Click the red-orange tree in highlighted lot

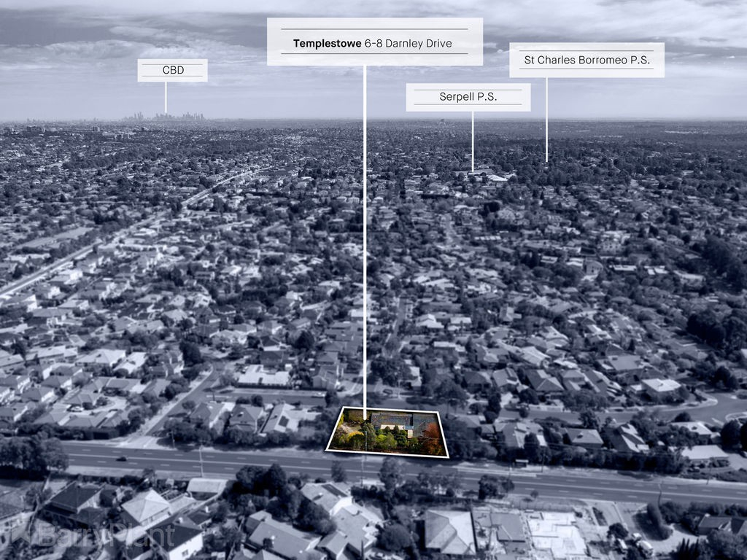(435, 441)
